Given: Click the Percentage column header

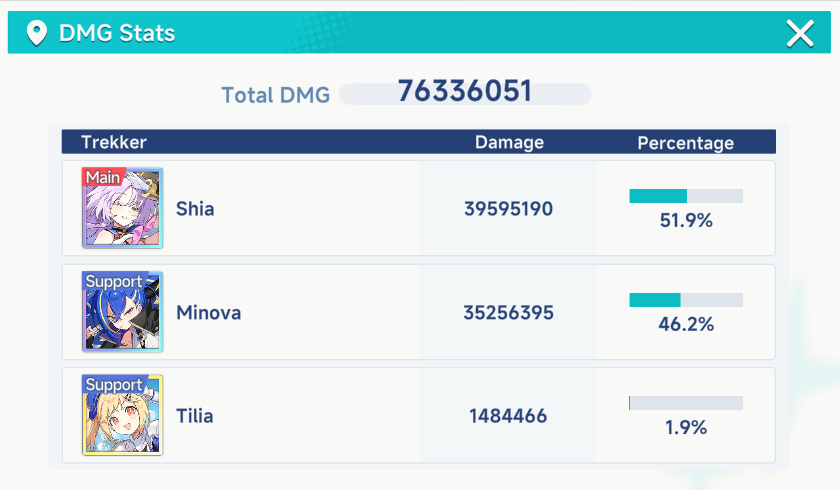Looking at the screenshot, I should click(x=686, y=143).
